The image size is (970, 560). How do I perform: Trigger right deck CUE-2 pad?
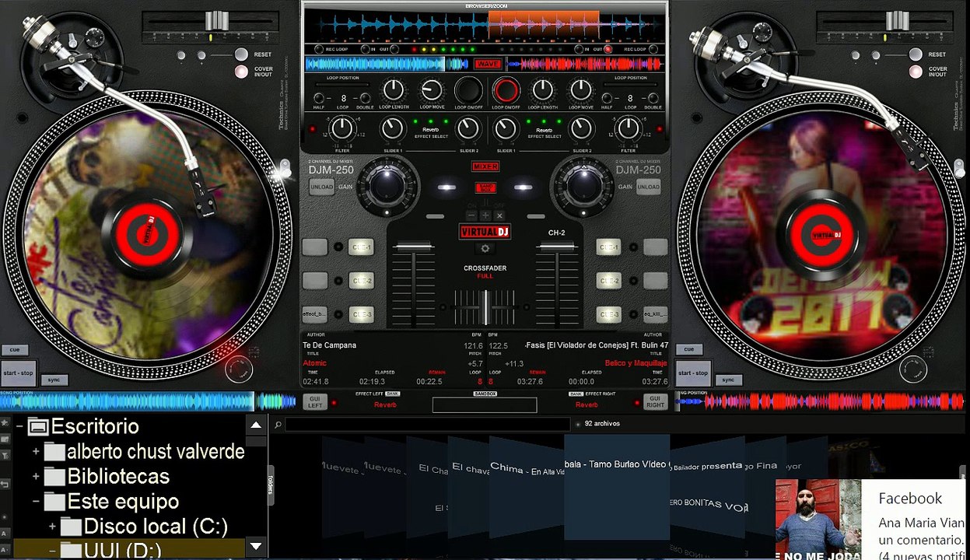click(608, 281)
